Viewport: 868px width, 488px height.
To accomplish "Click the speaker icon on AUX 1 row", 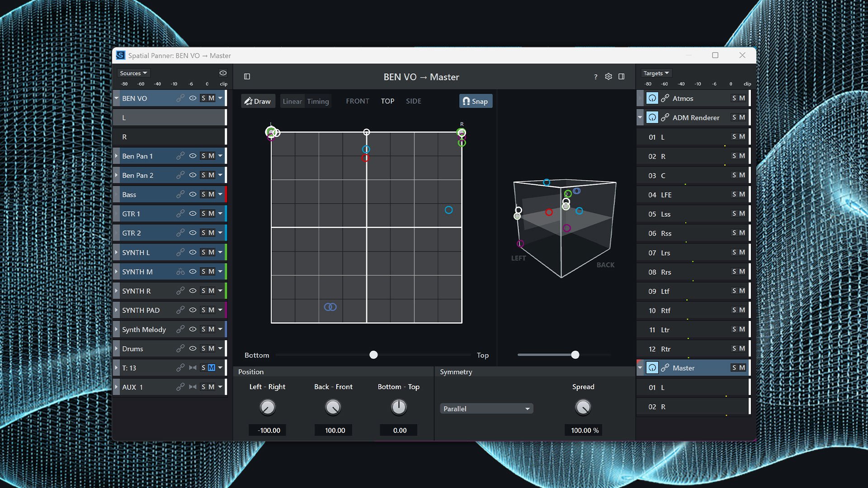I will coord(193,387).
